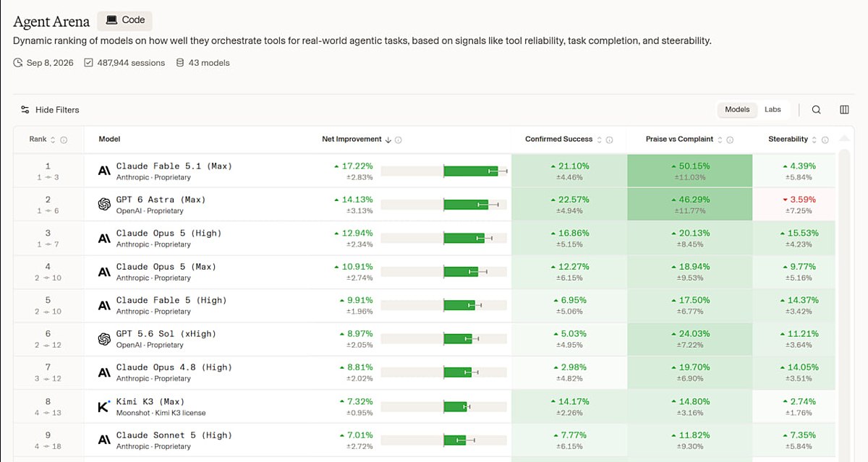Viewport: 868px width, 462px height.
Task: Click the 22.57% Confirmed Success cell
Action: (569, 205)
